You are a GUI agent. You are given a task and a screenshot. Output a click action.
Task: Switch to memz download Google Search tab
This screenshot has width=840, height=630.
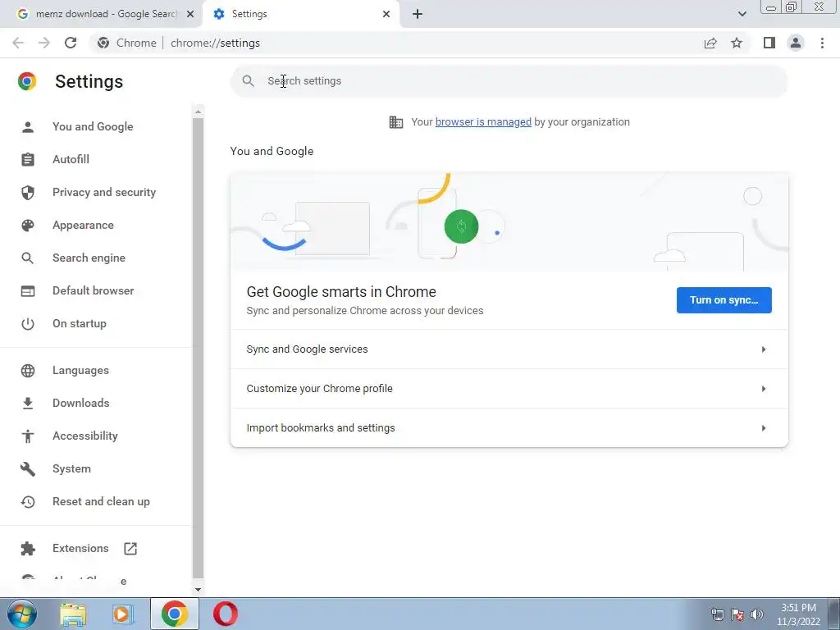(101, 14)
